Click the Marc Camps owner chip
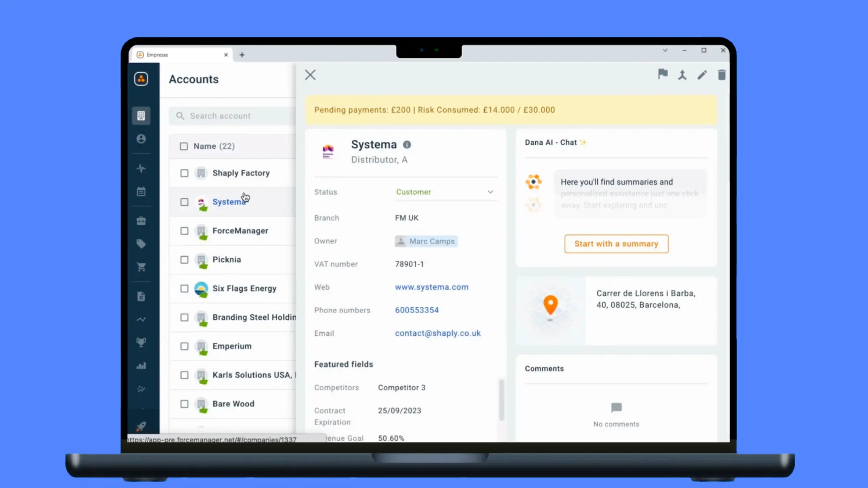 (x=426, y=241)
